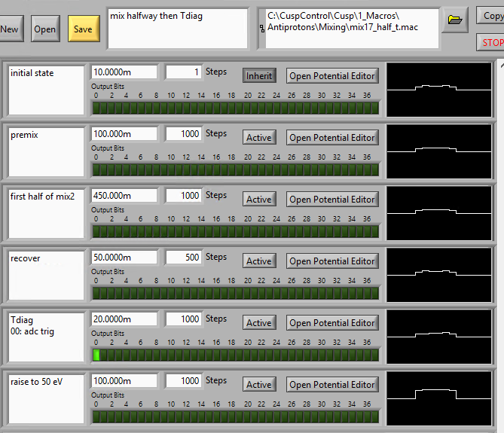Click the Copy button at top right
This screenshot has width=504, height=433.
point(492,16)
